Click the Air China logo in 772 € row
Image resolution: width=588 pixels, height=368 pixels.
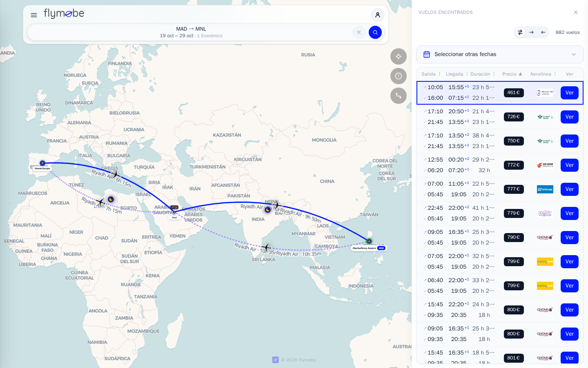pyautogui.click(x=545, y=165)
